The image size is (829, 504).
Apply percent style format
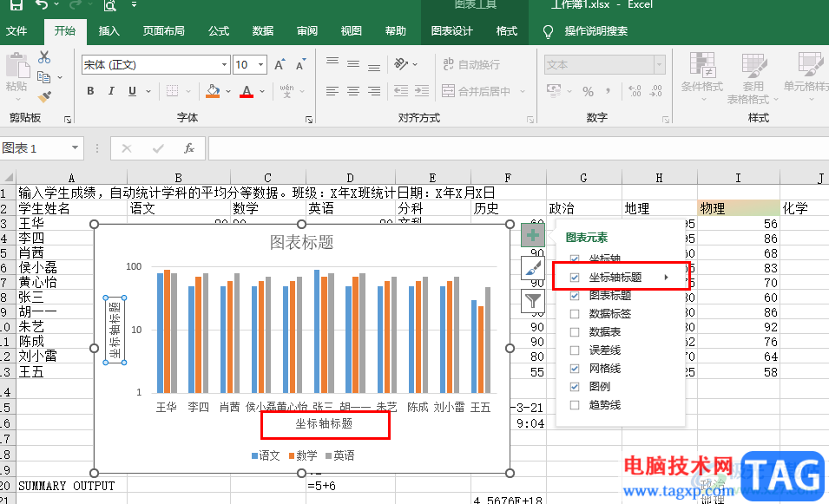(x=588, y=91)
